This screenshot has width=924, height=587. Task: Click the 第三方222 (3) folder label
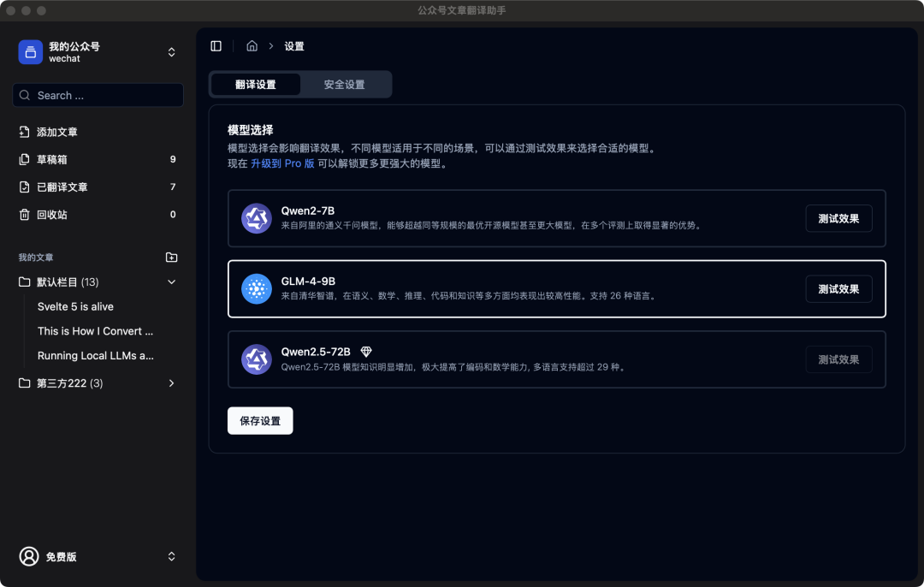(x=69, y=383)
